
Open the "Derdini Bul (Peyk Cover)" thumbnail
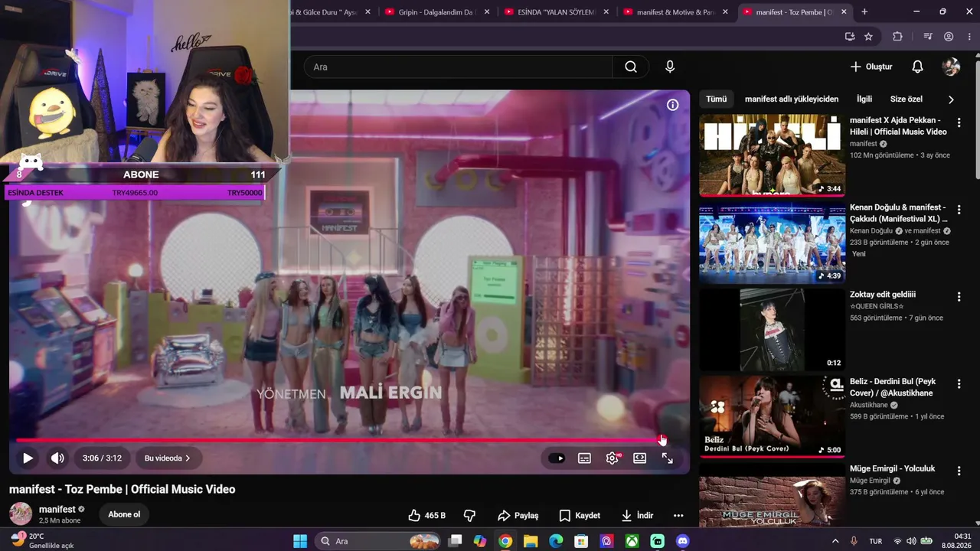772,417
